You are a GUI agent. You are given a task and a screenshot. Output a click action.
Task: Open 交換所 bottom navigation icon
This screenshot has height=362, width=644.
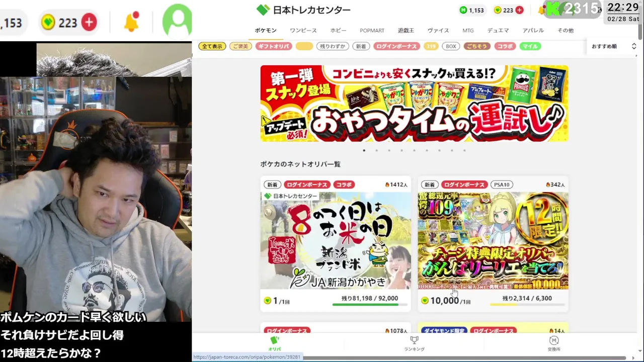coord(554,344)
